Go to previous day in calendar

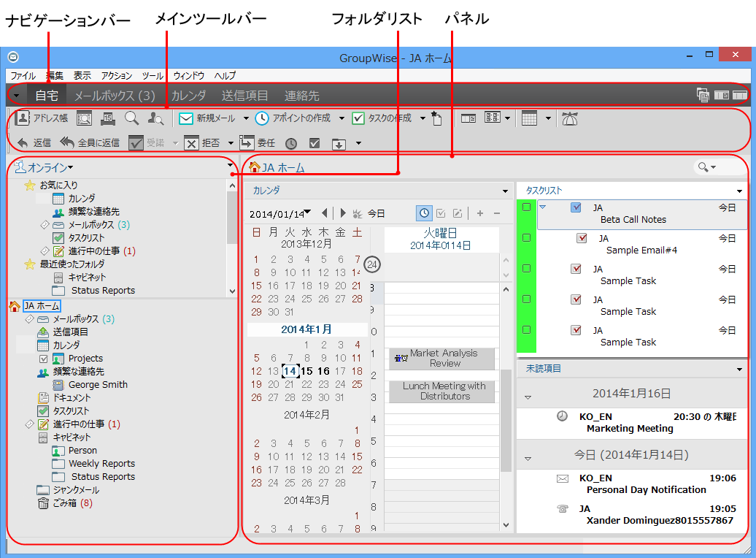coord(325,213)
